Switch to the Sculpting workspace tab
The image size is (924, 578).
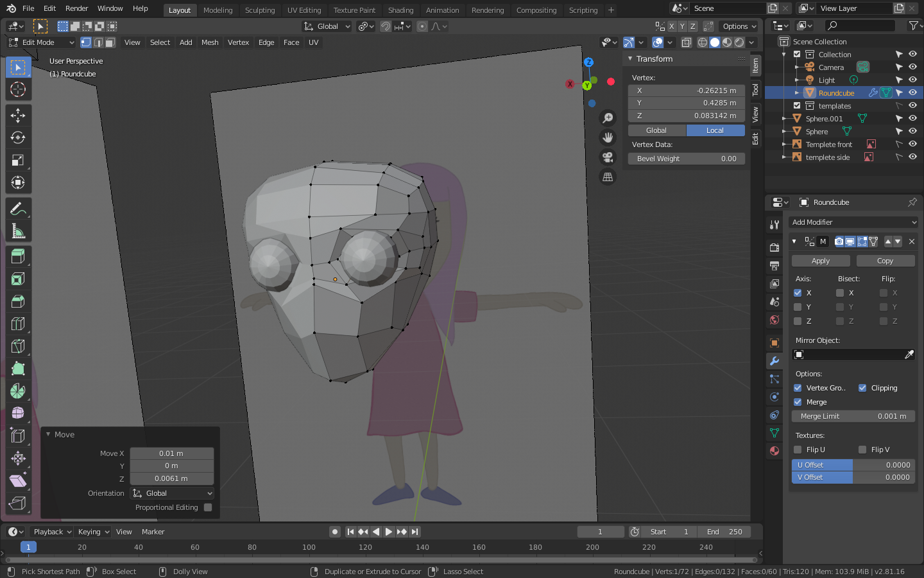(260, 10)
